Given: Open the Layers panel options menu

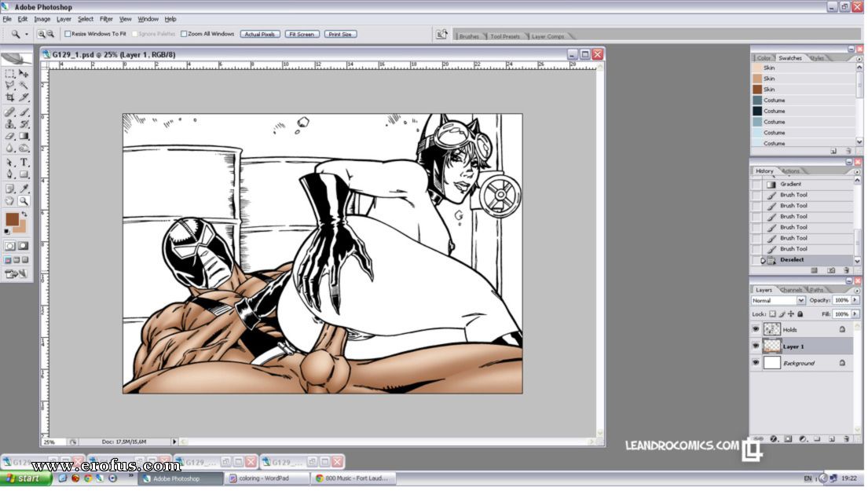Looking at the screenshot, I should tap(857, 291).
